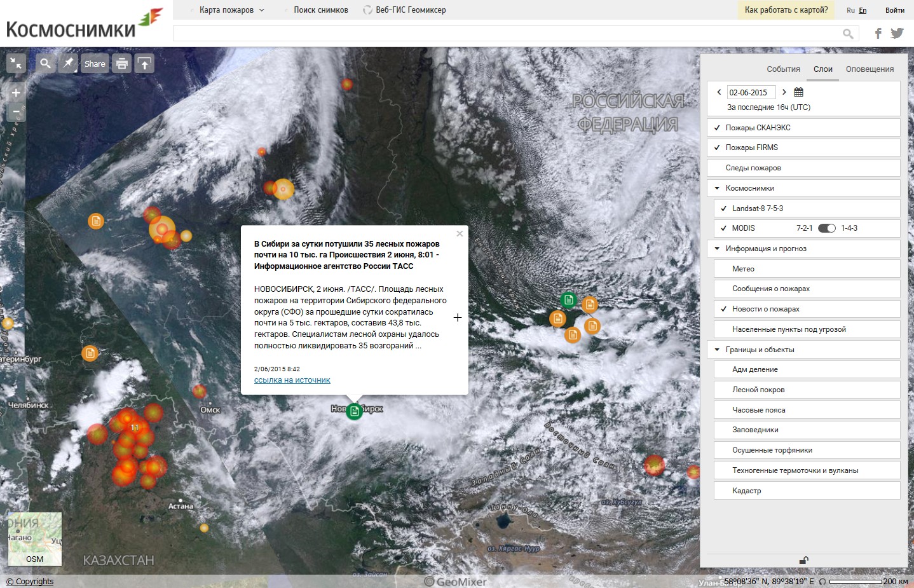Open the Copyrights link
914x588 pixels.
tap(30, 582)
